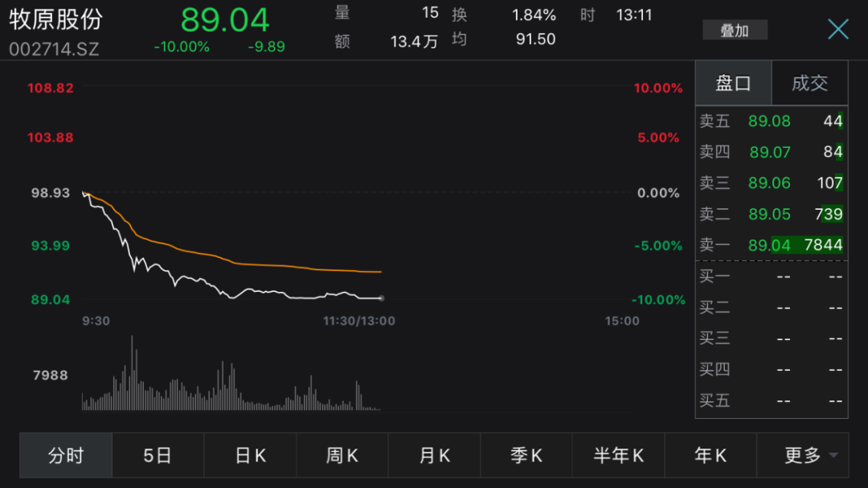Click the current price 89.04 in header

point(225,20)
